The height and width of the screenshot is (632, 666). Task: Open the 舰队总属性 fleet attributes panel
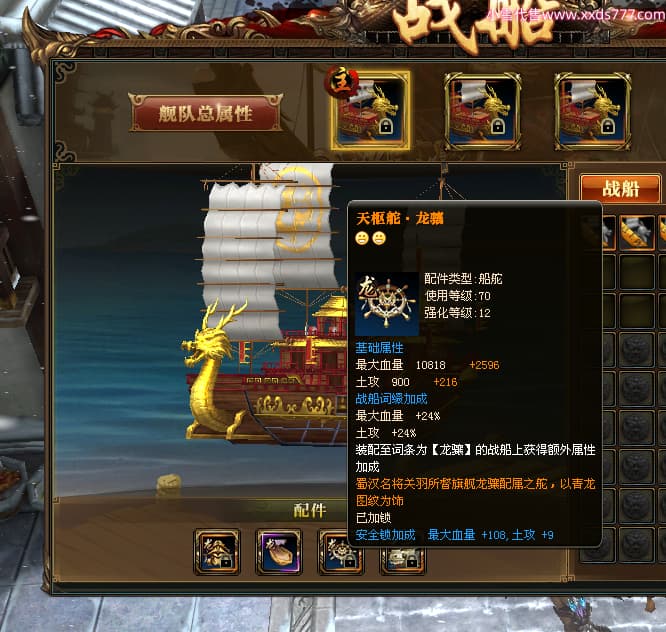(x=206, y=113)
